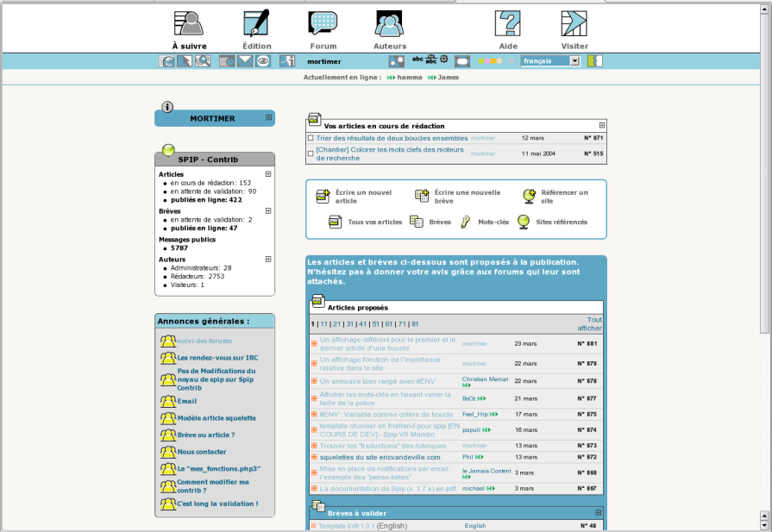Click the Visiter site icon
This screenshot has width=772, height=532.
(574, 23)
